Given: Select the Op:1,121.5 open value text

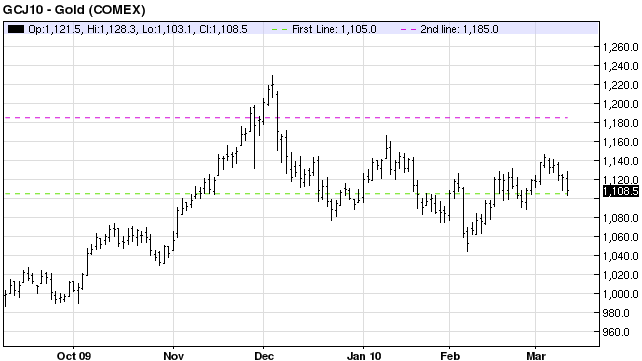Looking at the screenshot, I should click(x=54, y=29).
